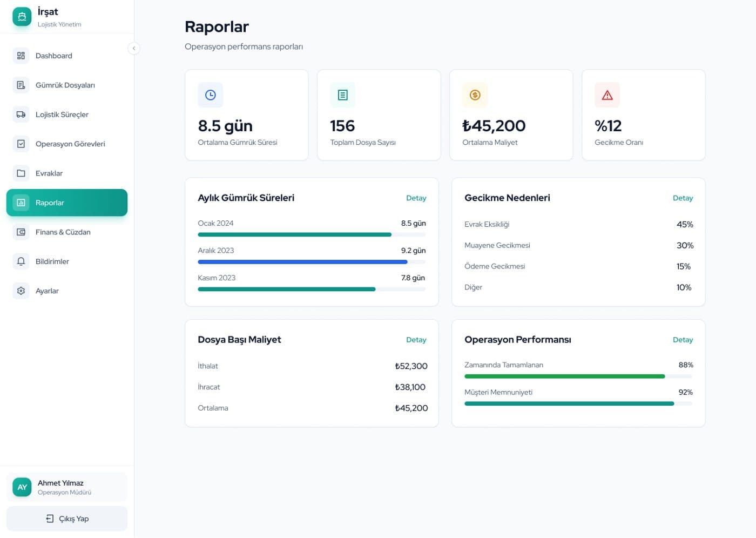Open the Bildirimler bell icon

point(21,261)
